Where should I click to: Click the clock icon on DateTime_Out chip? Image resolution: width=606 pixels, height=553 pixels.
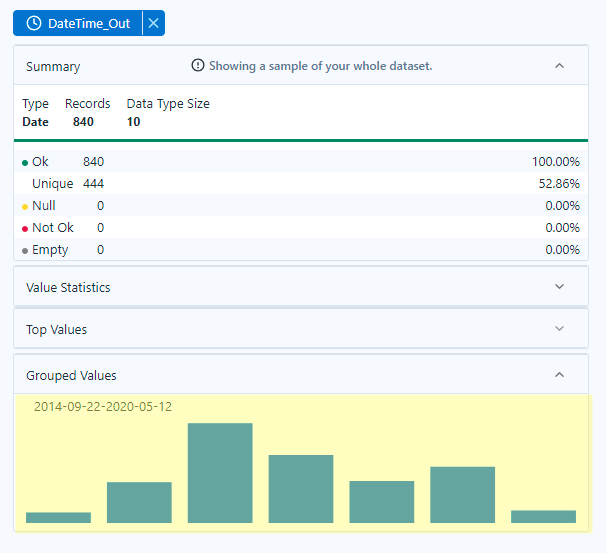[34, 23]
